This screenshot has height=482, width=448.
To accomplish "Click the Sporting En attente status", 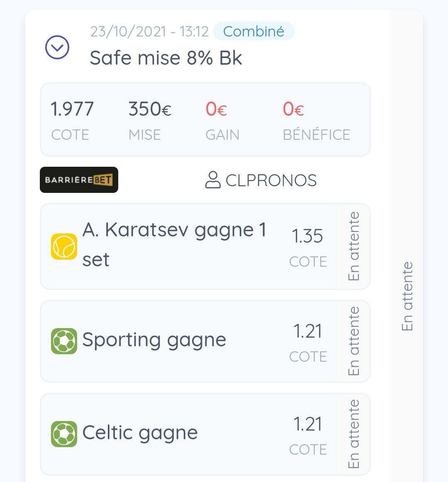I will pos(353,341).
